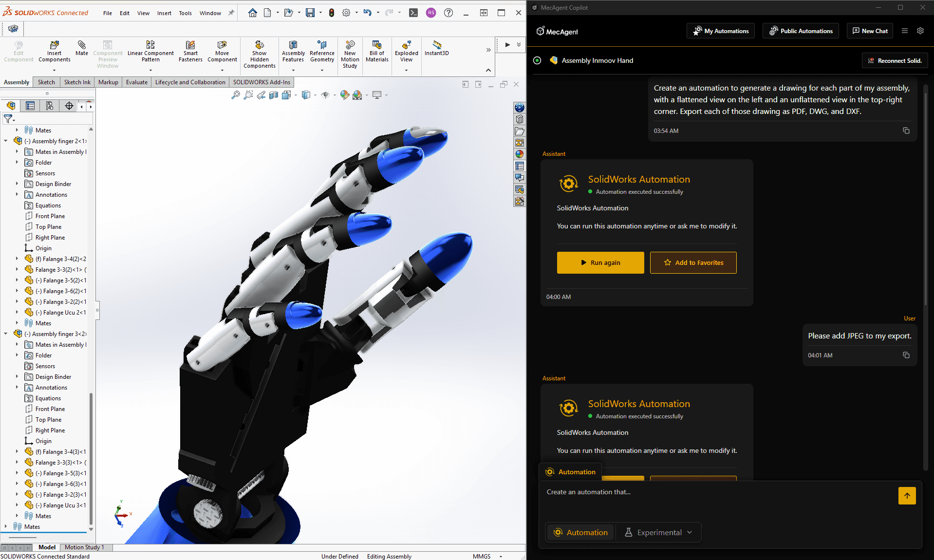Collapse the Assembly finger 2<1> tree node

click(6, 141)
